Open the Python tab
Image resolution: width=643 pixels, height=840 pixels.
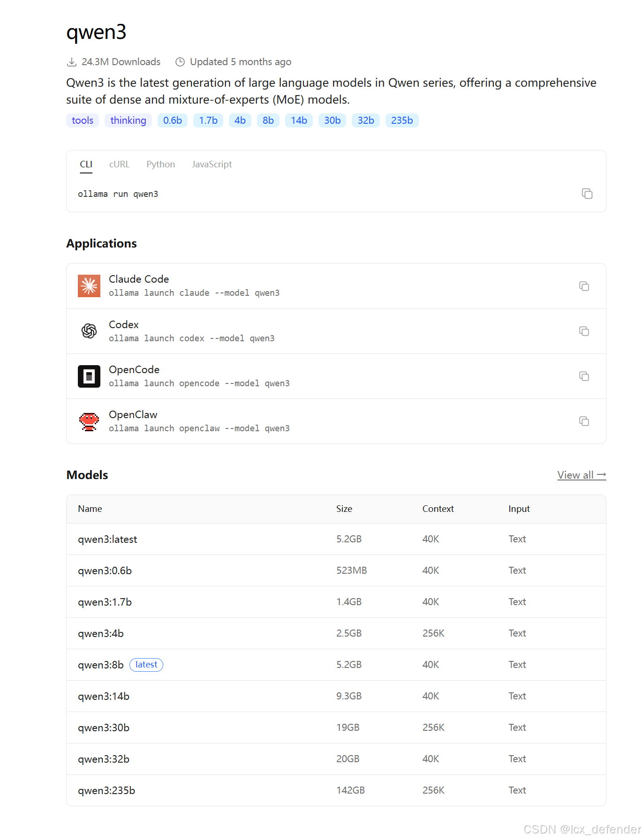tap(161, 165)
